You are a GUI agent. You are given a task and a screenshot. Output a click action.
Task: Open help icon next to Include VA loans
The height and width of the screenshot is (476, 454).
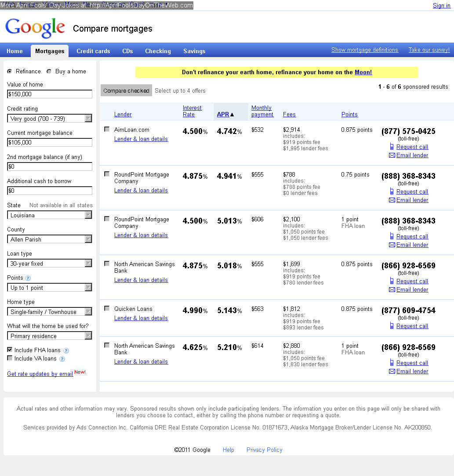click(x=62, y=359)
